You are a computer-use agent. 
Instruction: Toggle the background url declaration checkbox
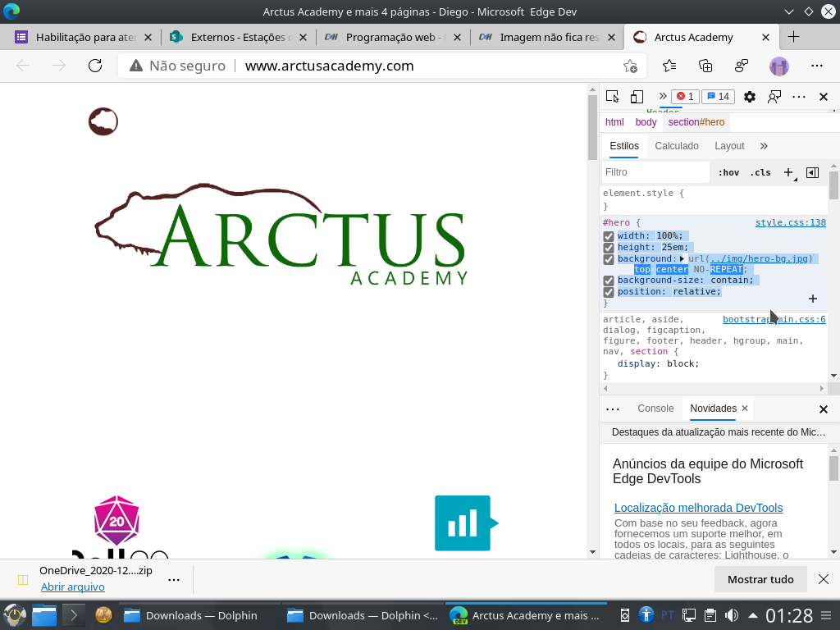coord(608,259)
